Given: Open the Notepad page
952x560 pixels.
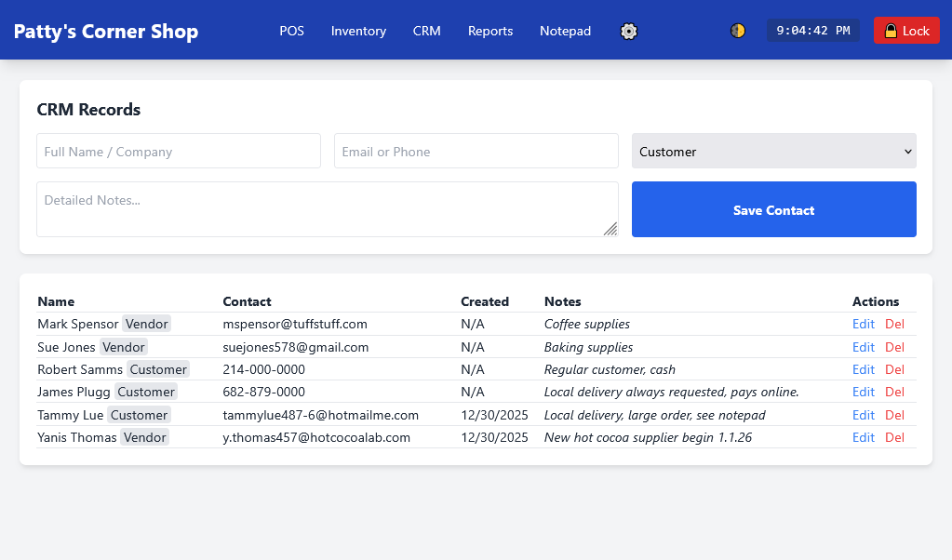Looking at the screenshot, I should (x=565, y=31).
